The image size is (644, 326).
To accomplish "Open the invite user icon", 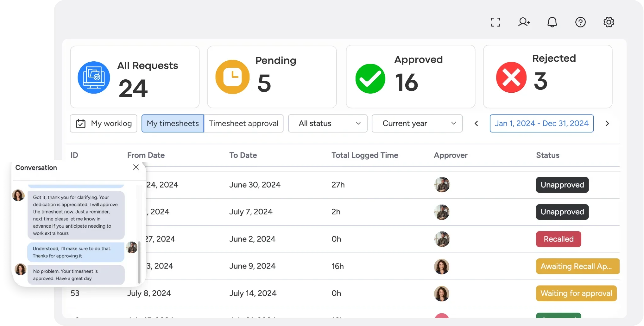I will (524, 22).
